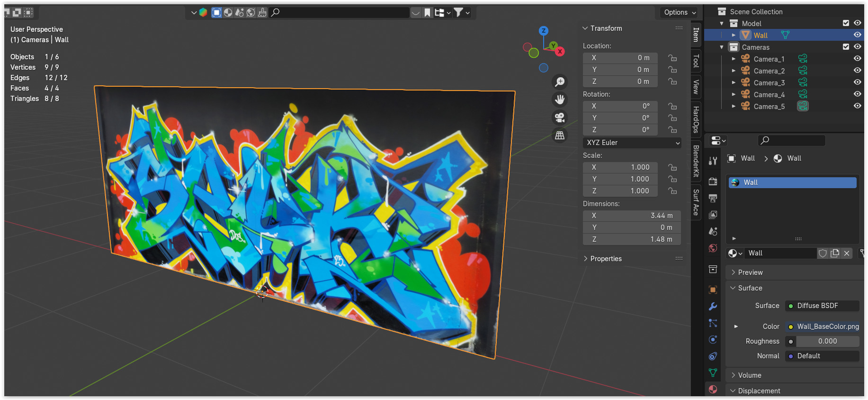Switch to the View sidebar tab

coord(696,87)
